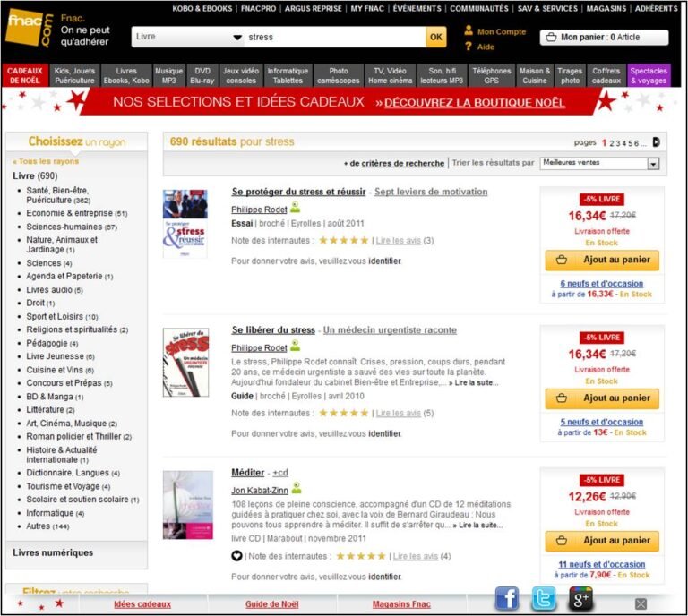Open Cadeaux de Noël tab
Image resolution: width=688 pixels, height=616 pixels.
(25, 75)
